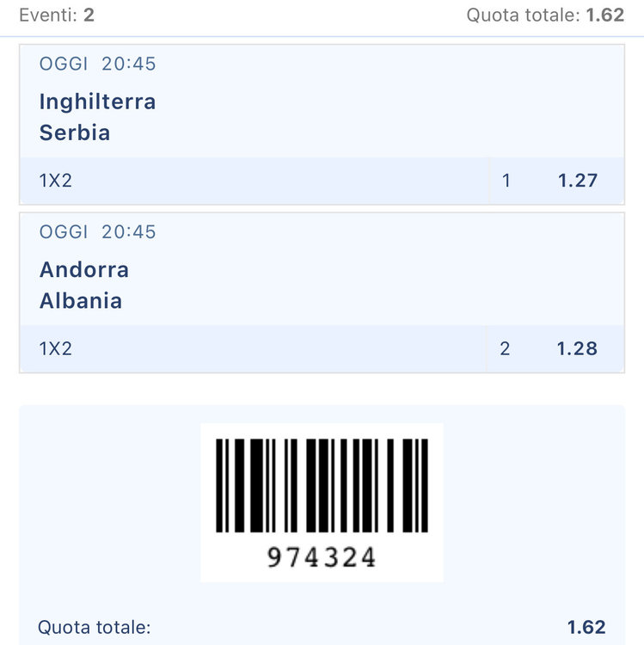Click the events count number beside Eventi

(89, 15)
